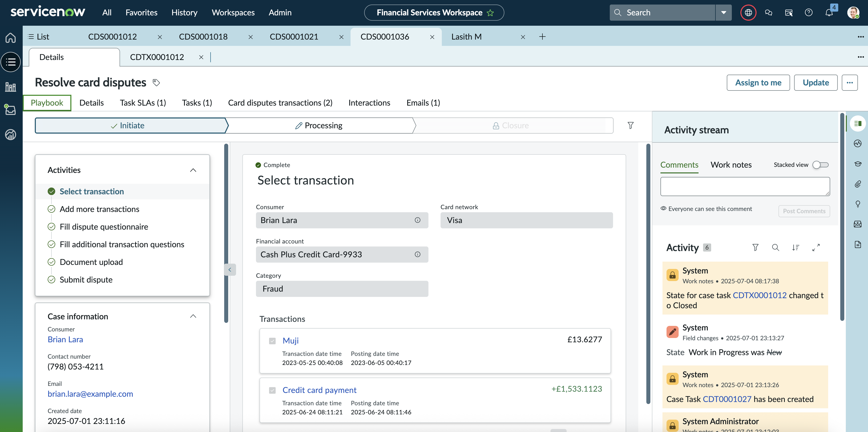Toggle the Stacked view switch
868x432 pixels.
820,165
